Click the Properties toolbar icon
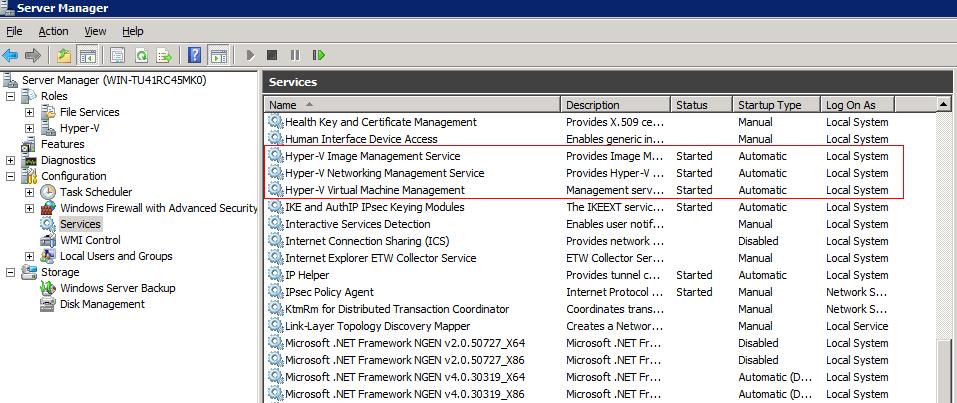The height and width of the screenshot is (403, 957). (118, 55)
